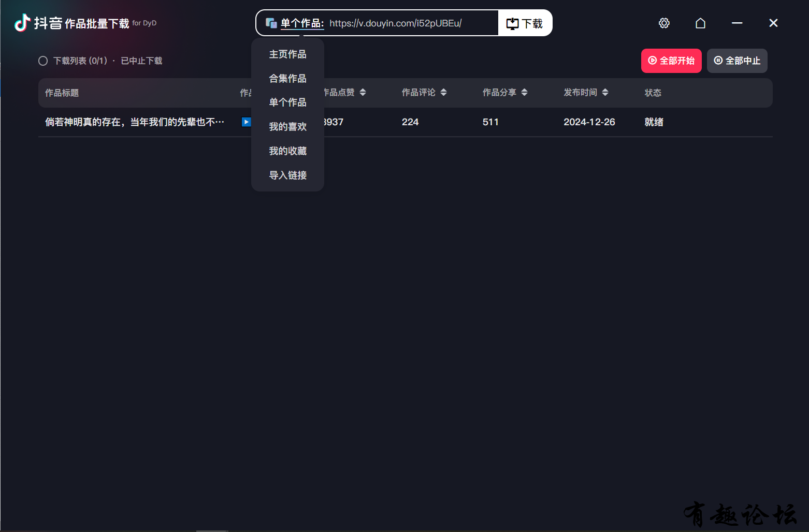Select 合集作品 from the menu
The width and height of the screenshot is (809, 532).
pyautogui.click(x=287, y=79)
